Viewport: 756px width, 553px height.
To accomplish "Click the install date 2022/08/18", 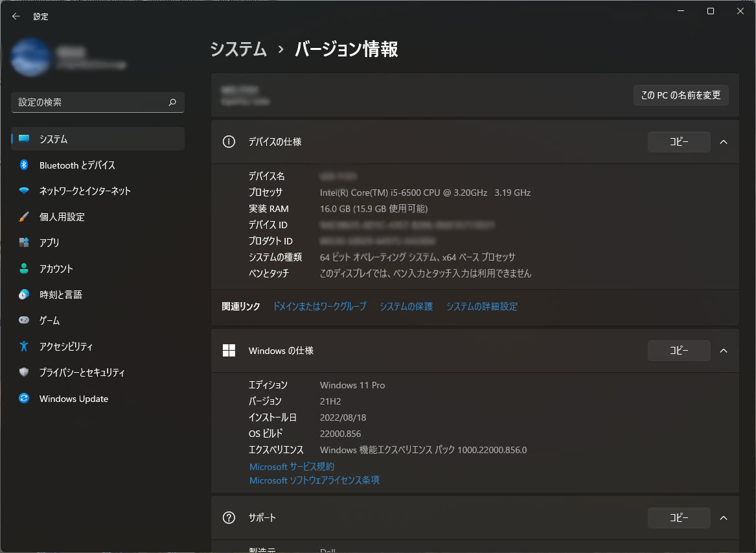I will (x=343, y=418).
